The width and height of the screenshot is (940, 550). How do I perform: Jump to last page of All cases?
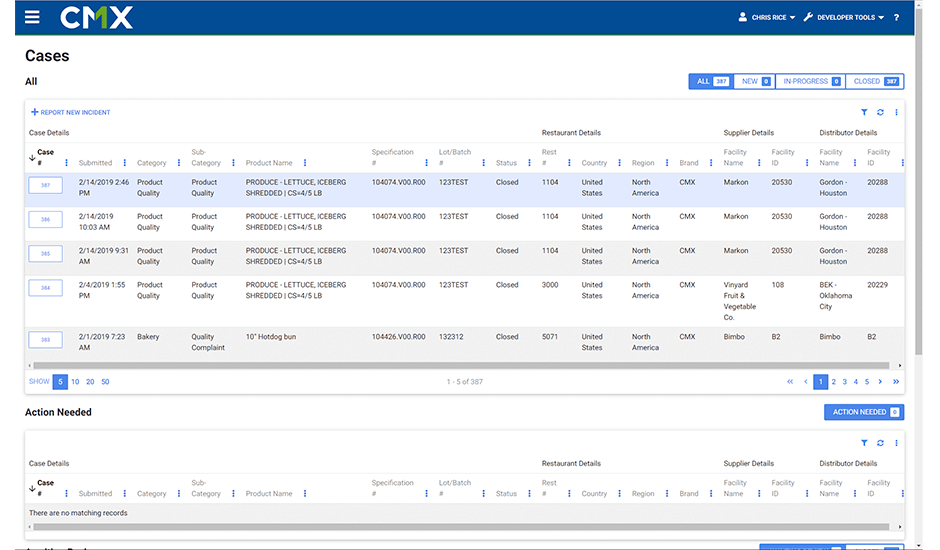(x=896, y=382)
